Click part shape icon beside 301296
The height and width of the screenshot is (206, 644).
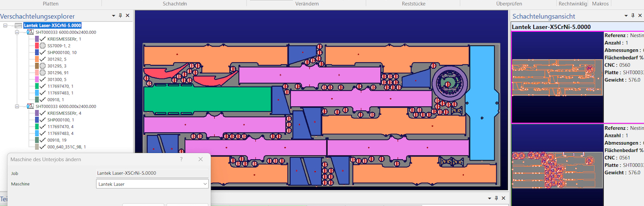(43, 73)
